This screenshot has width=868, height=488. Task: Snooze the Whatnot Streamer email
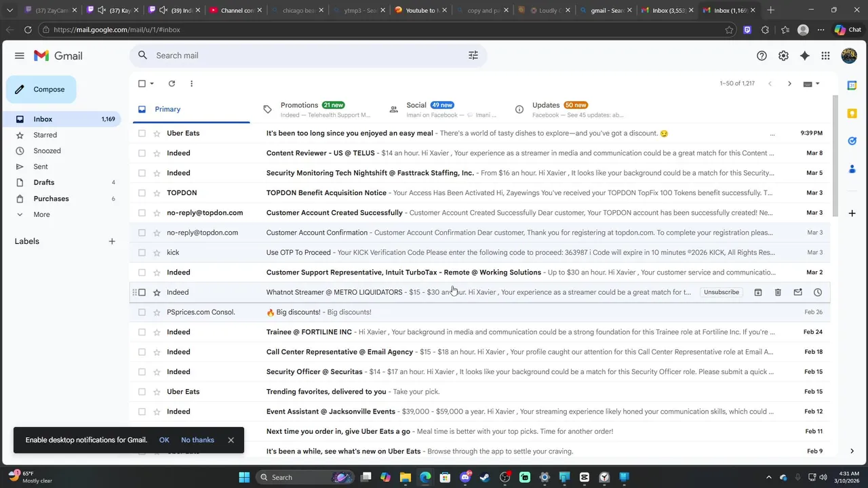[x=818, y=292]
